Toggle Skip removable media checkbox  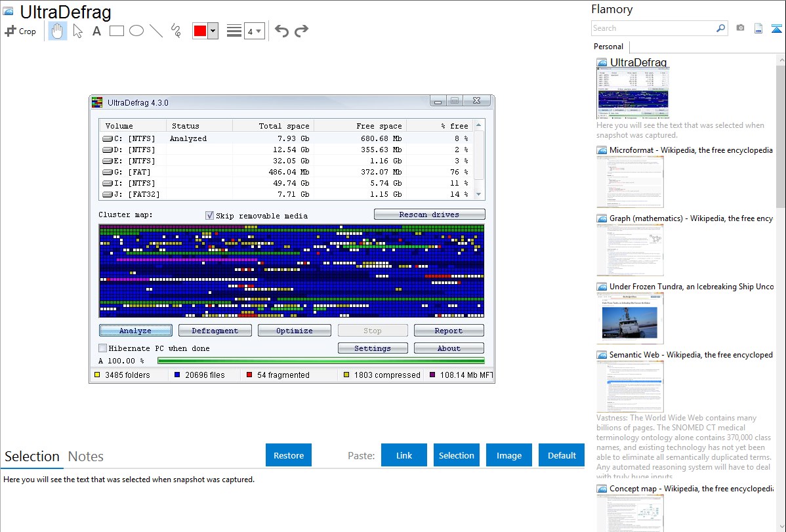click(209, 216)
